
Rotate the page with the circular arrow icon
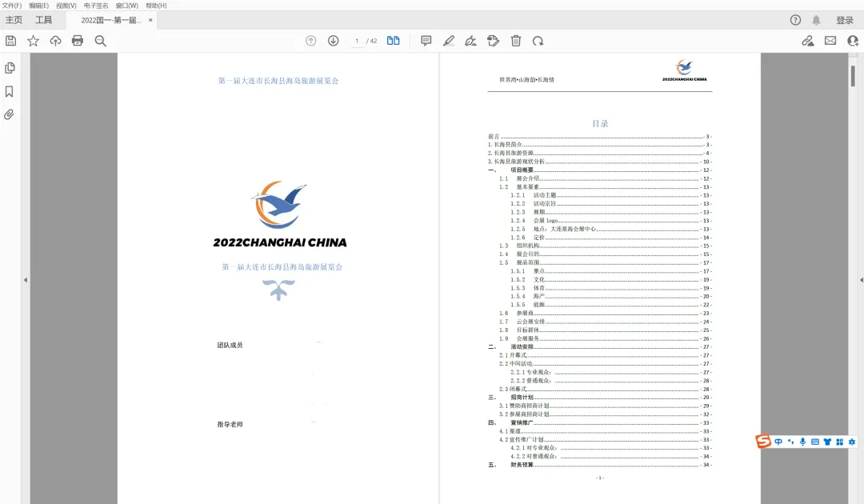pyautogui.click(x=538, y=41)
